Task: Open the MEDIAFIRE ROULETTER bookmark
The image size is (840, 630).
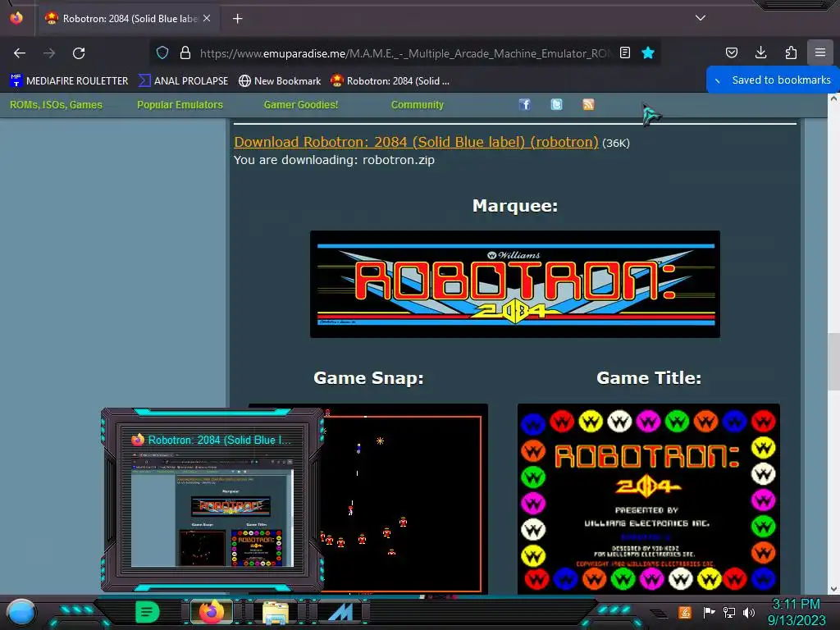Action: pos(69,81)
